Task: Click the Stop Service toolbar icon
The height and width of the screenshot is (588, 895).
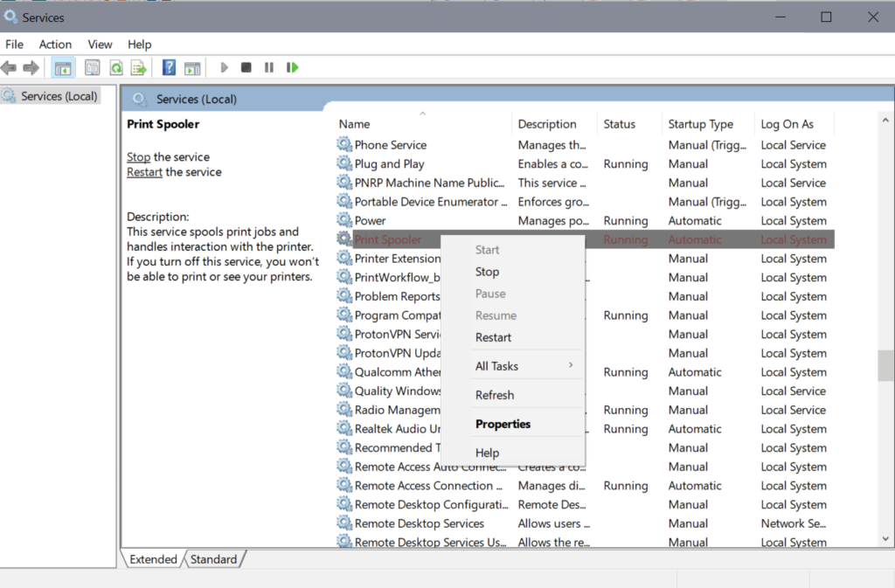Action: click(246, 67)
